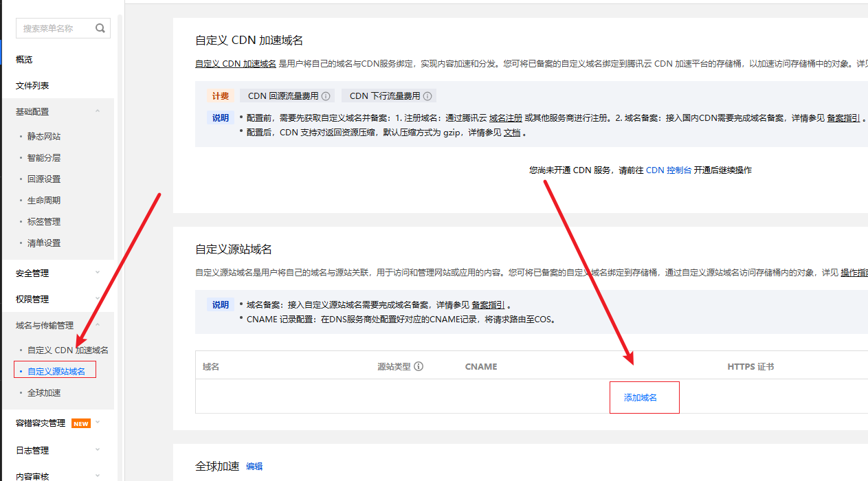
Task: Open 文件列表 in the sidebar
Action: [x=32, y=86]
